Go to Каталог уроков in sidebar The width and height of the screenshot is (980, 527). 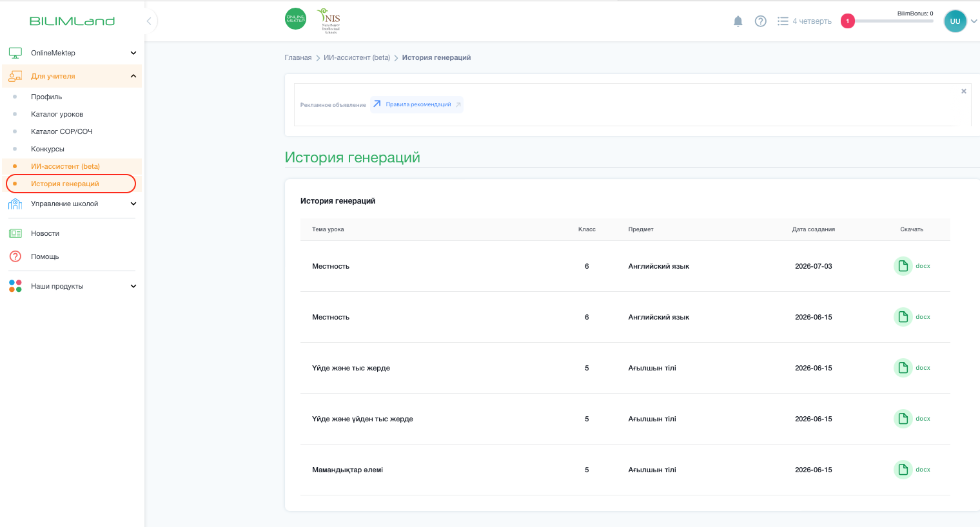(57, 114)
